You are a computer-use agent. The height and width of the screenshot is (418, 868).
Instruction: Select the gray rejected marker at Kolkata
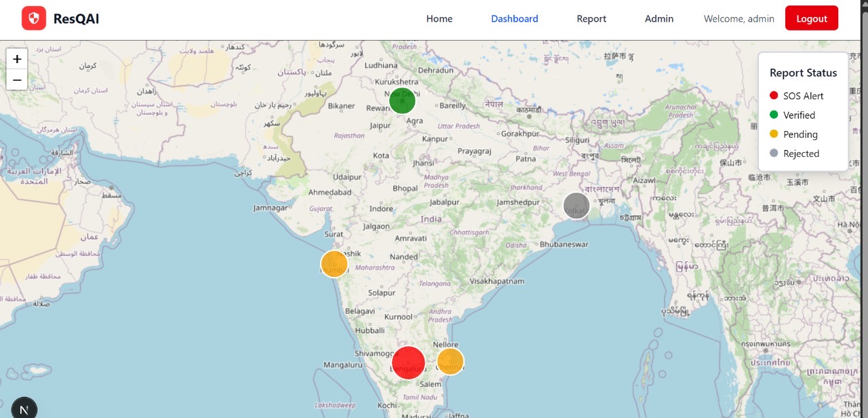pos(576,206)
